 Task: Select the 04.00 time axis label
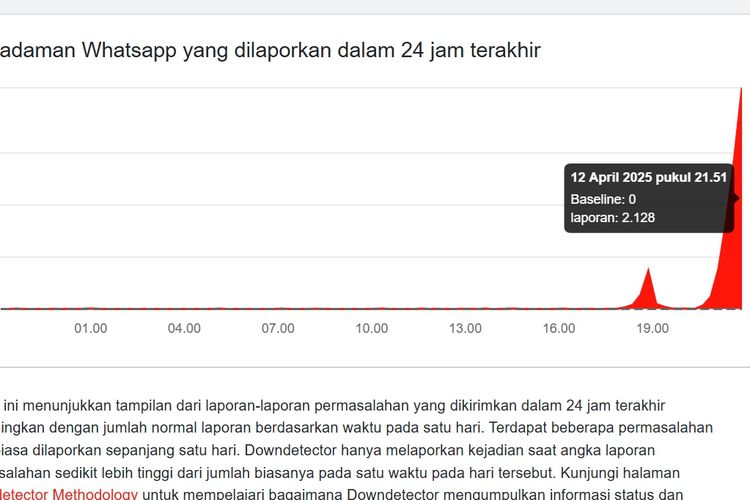184,328
